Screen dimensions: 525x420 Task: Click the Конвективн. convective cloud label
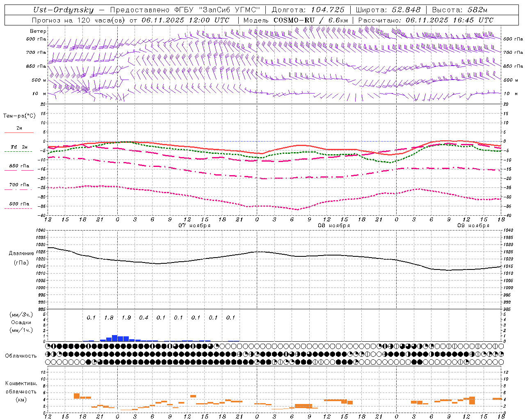[21, 383]
